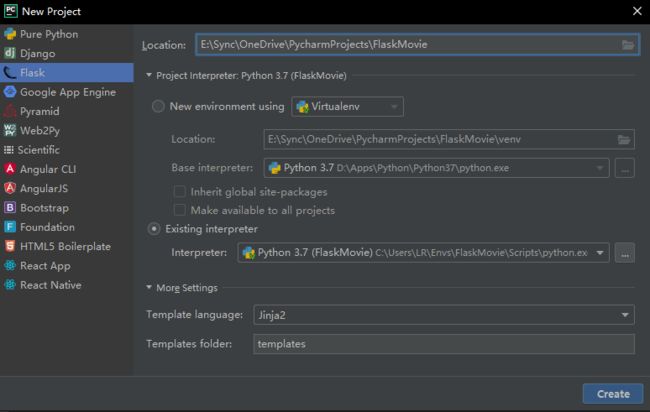Click the Foundation F icon

pos(10,227)
